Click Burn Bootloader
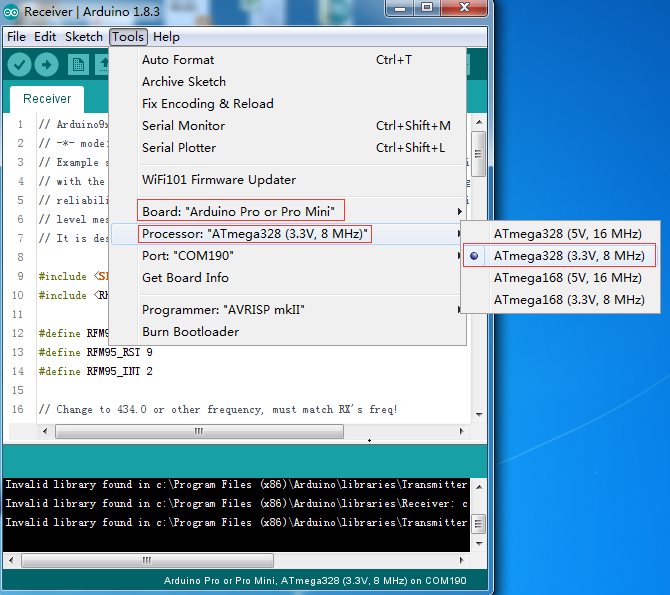 coord(288,332)
